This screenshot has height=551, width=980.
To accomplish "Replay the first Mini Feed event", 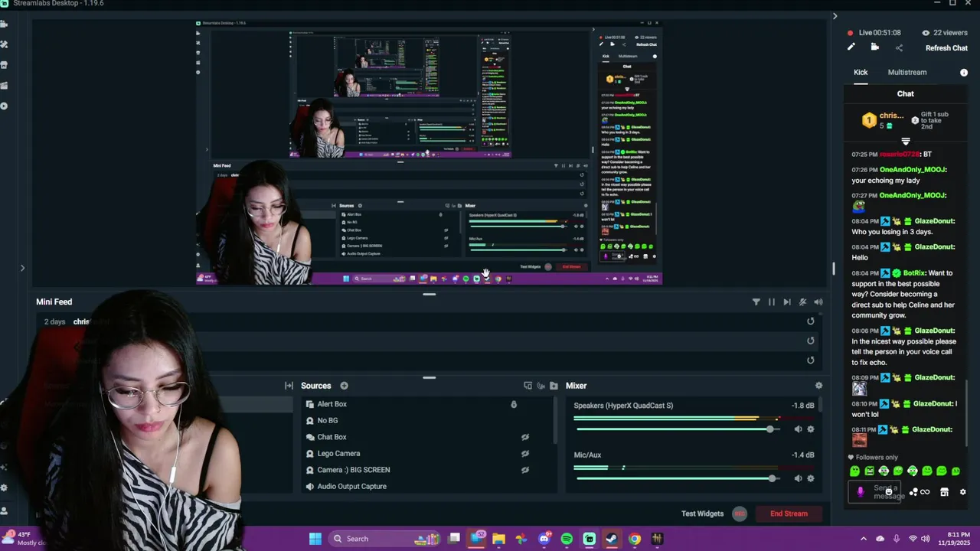I will (811, 321).
